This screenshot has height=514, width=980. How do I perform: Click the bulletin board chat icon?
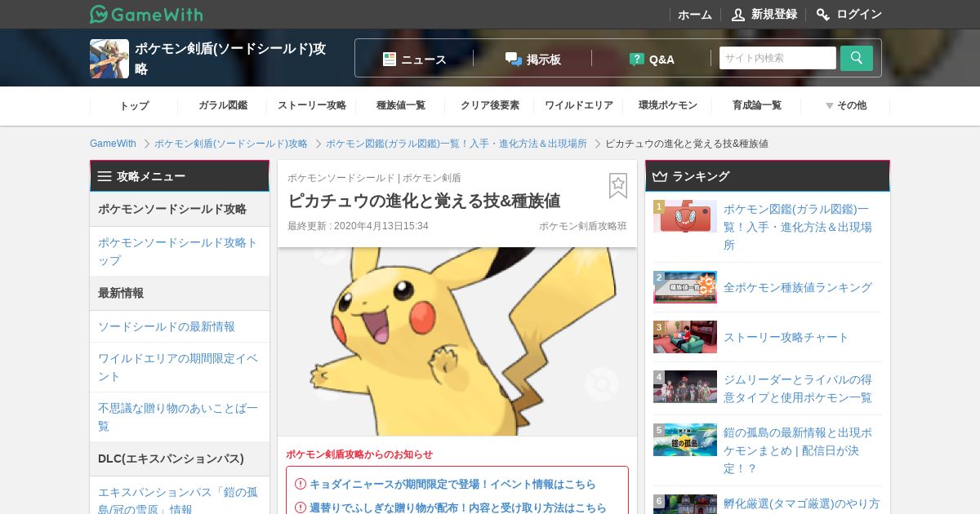click(x=513, y=59)
